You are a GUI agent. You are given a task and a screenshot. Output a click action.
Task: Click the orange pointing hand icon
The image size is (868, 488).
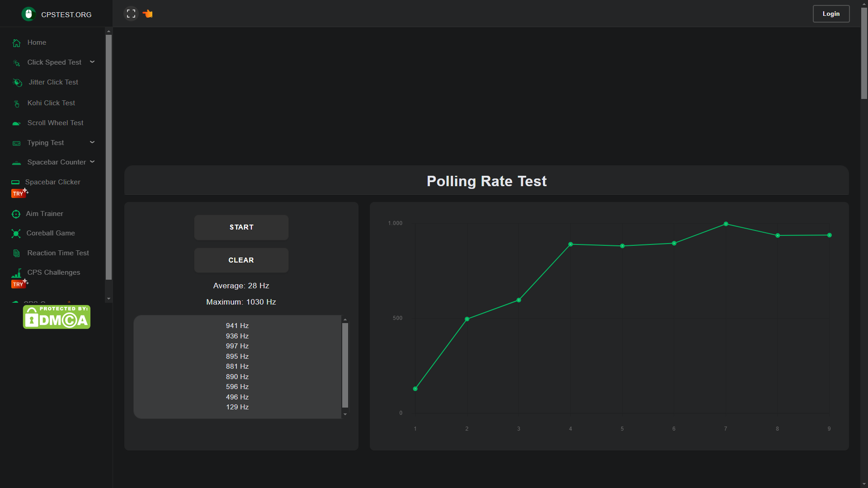[148, 14]
